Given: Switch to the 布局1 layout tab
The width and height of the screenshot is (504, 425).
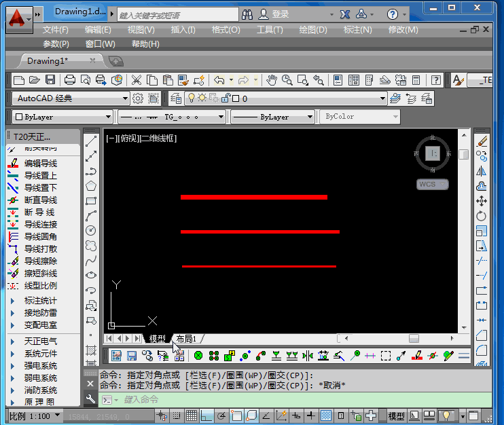Looking at the screenshot, I should (x=185, y=338).
